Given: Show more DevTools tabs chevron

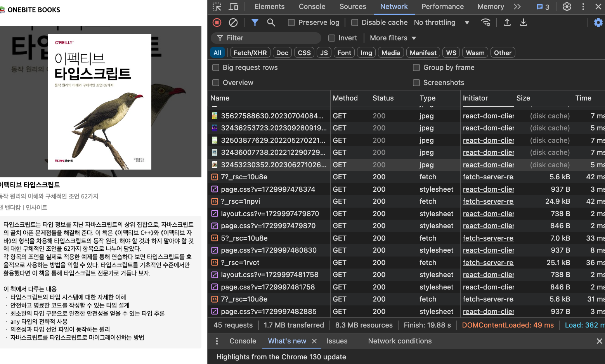Looking at the screenshot, I should point(517,7).
